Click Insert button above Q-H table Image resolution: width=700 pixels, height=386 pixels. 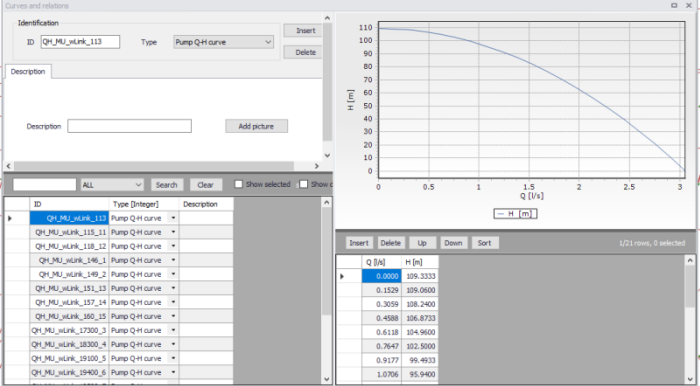359,243
